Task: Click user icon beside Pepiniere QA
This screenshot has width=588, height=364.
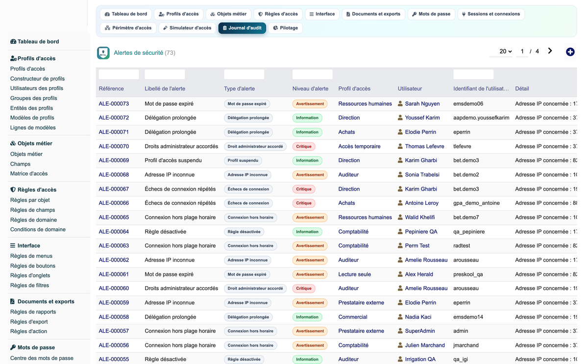Action: click(400, 232)
